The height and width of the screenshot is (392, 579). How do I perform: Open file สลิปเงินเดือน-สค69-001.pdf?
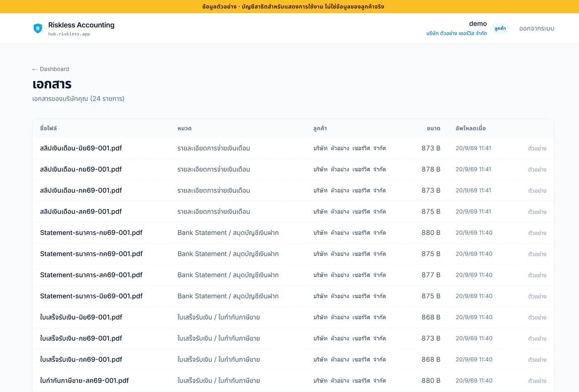click(81, 211)
